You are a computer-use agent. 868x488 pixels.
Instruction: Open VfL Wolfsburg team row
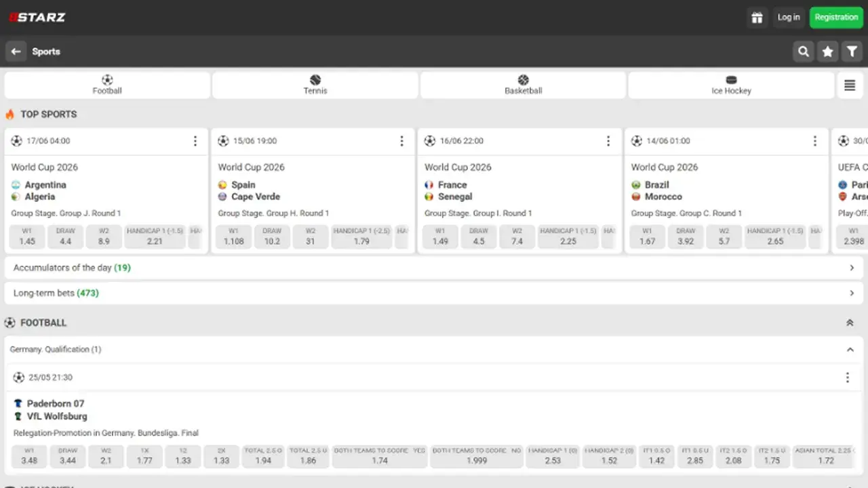click(57, 416)
